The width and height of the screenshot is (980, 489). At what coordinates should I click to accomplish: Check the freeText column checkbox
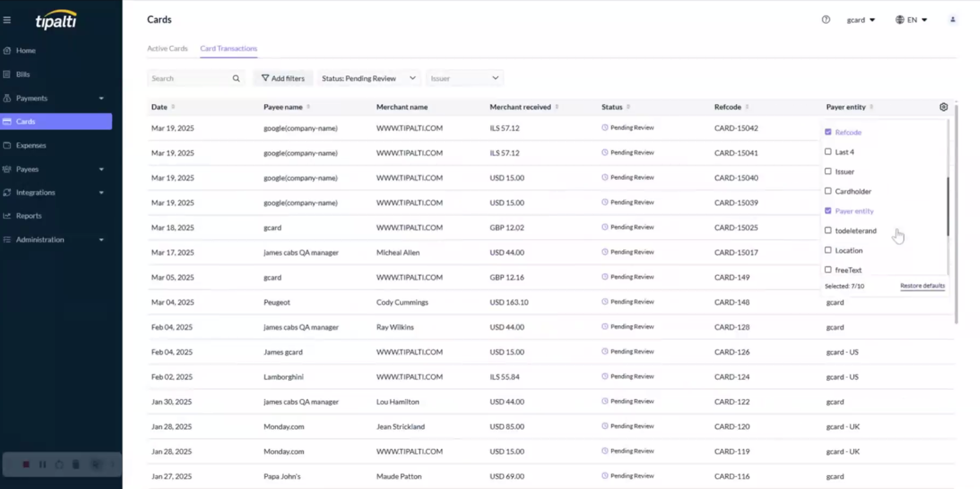[828, 270]
